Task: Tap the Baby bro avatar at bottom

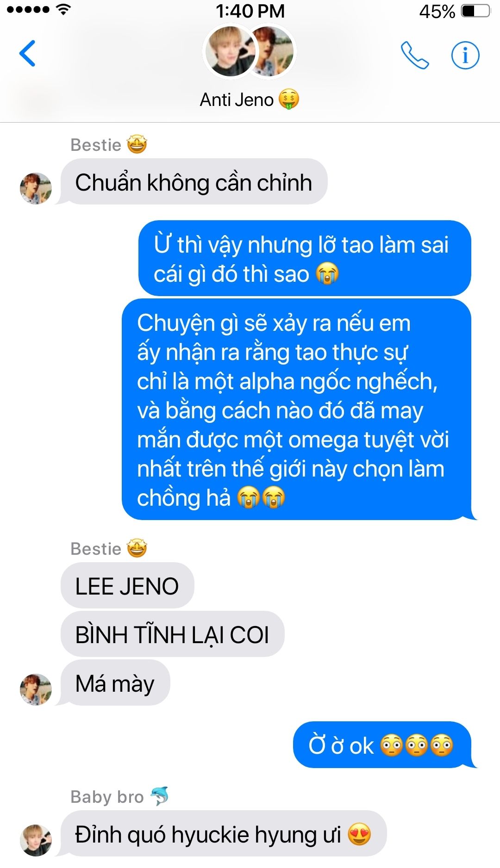Action: pos(36,840)
